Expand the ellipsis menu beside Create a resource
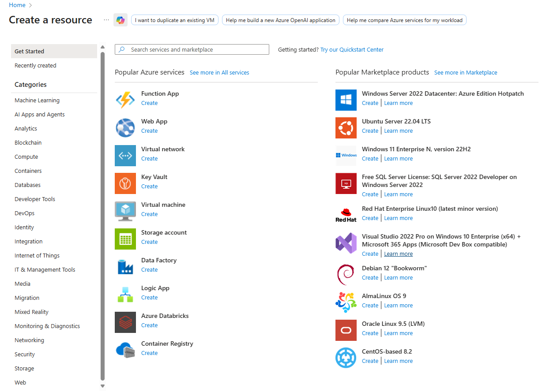 coord(106,20)
